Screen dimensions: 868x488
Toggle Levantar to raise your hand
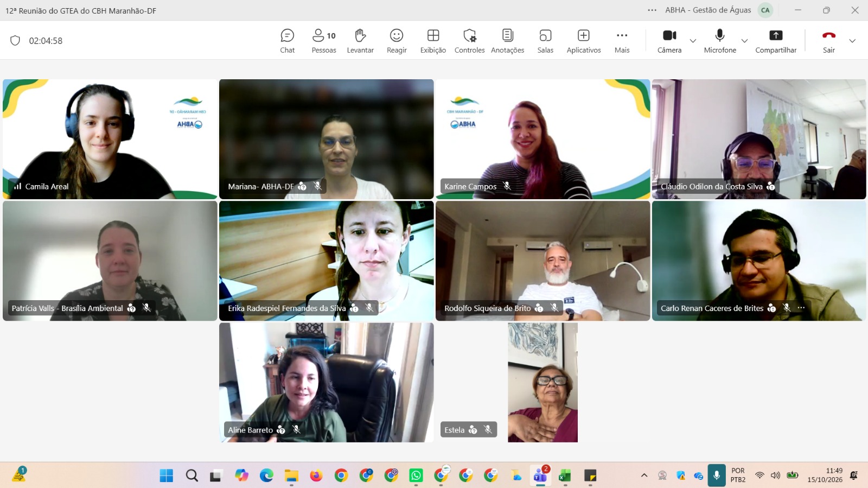click(x=360, y=41)
